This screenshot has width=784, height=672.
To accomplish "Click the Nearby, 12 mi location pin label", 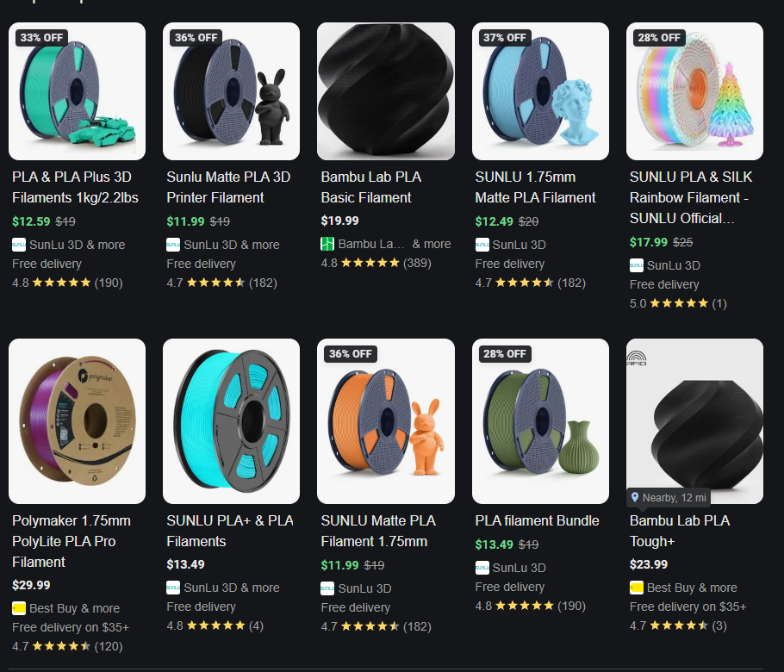I will 669,497.
